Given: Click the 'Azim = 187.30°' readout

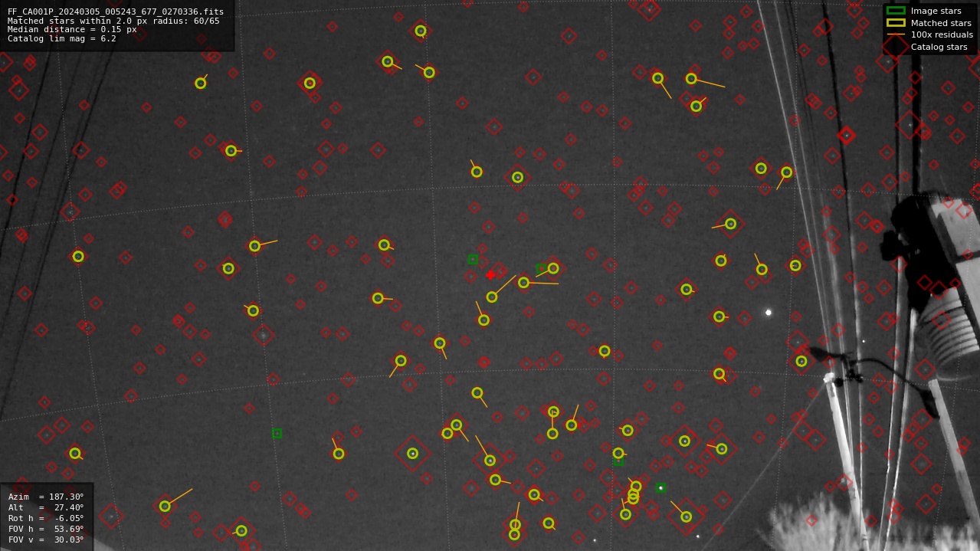Looking at the screenshot, I should pos(46,497).
